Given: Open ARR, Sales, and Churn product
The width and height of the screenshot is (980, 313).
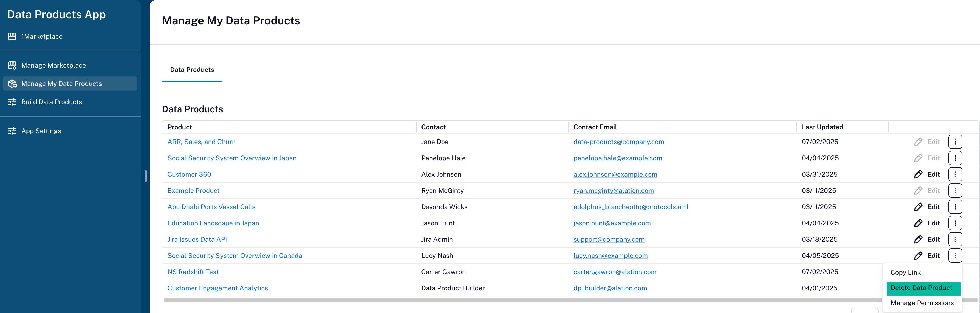Looking at the screenshot, I should click(x=202, y=142).
